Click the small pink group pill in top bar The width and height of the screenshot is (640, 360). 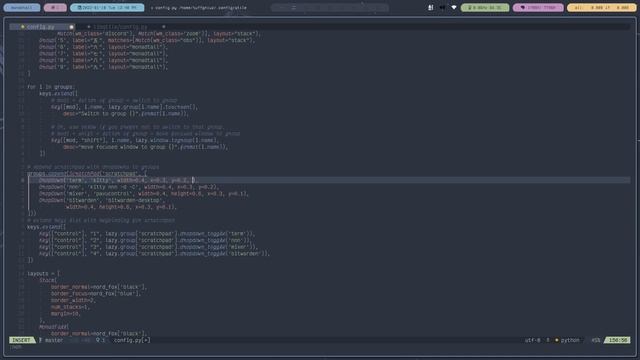coord(55,7)
